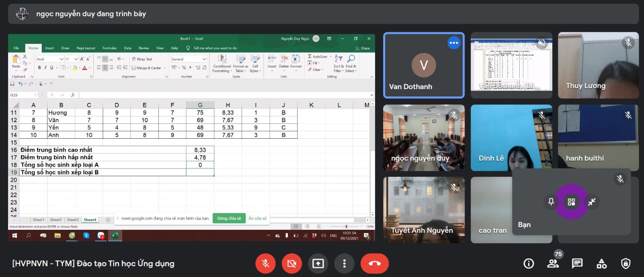The height and width of the screenshot is (277, 644).
Task: Open meeting details info icon
Action: pos(528,264)
